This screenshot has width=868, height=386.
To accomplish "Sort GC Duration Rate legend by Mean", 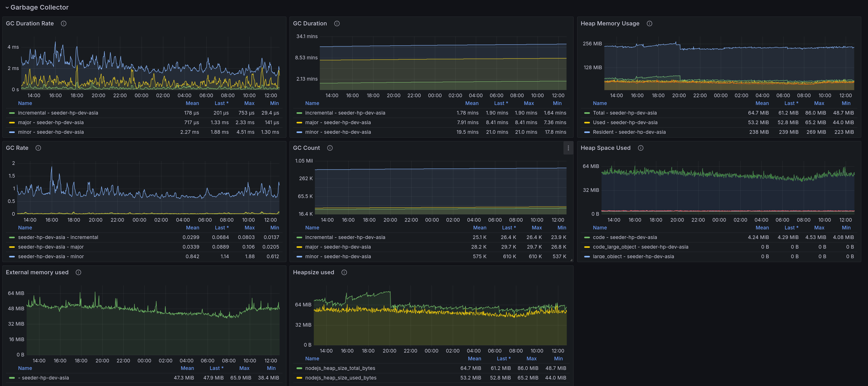I will [192, 103].
